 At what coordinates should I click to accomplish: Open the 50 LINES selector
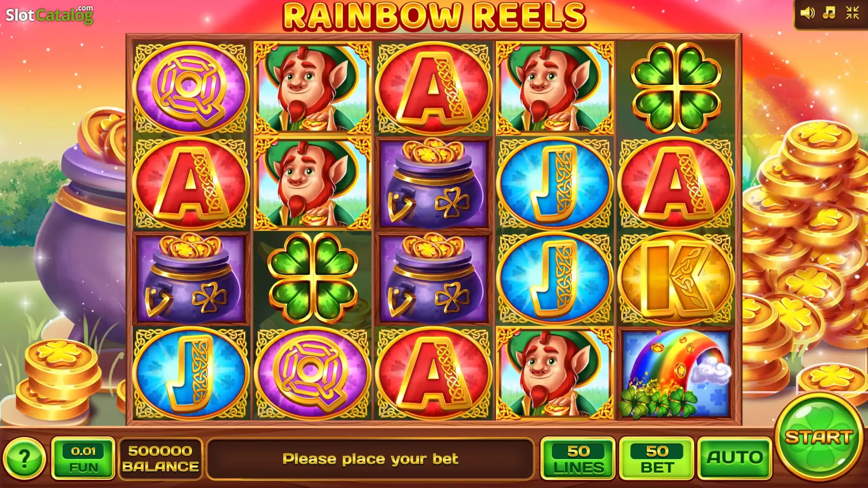pyautogui.click(x=578, y=458)
